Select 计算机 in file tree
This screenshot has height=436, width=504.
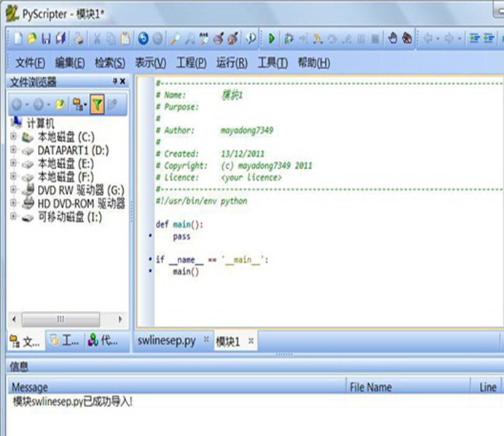click(40, 123)
